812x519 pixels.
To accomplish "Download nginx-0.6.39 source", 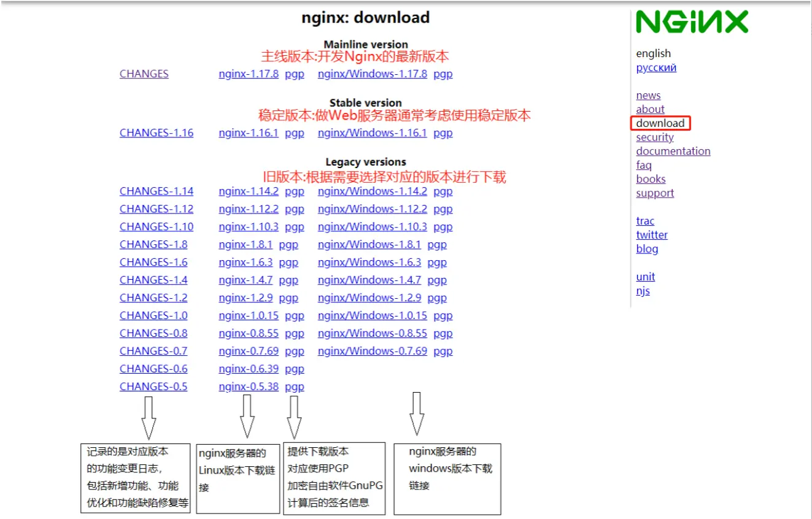I will coord(249,369).
